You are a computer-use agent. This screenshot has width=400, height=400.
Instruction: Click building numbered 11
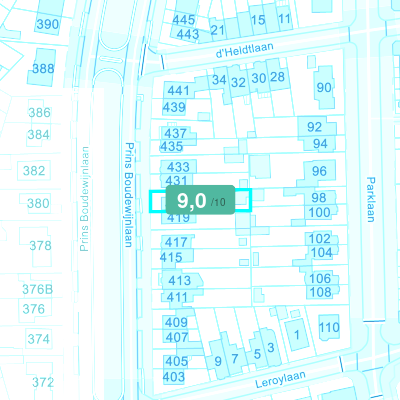pos(284,19)
